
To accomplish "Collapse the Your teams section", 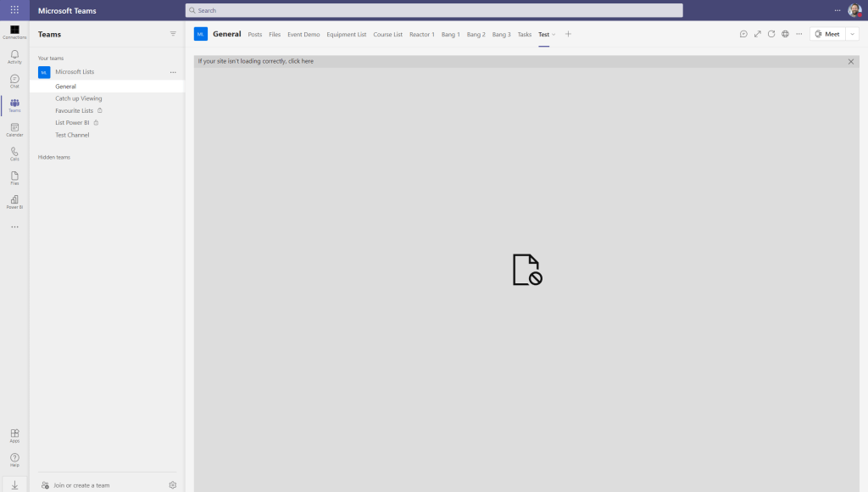I will click(51, 59).
